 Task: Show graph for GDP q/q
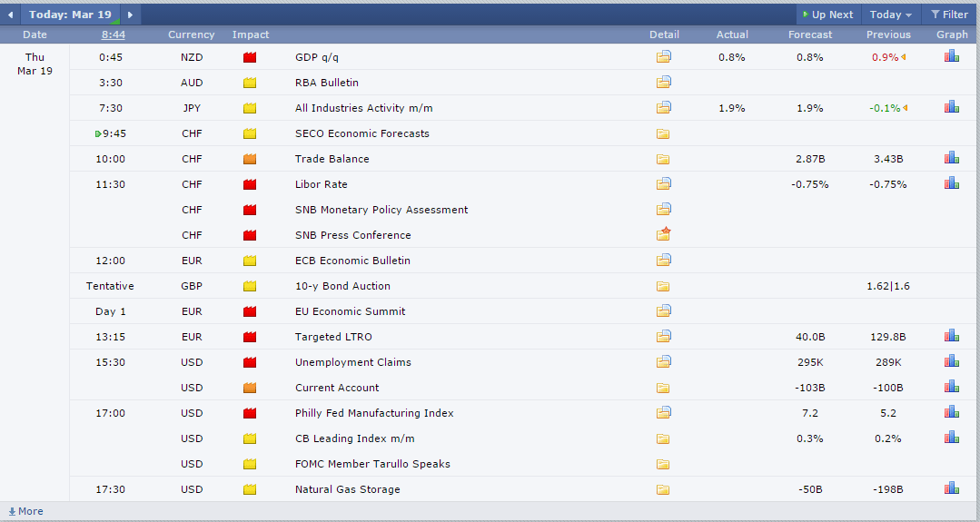[x=951, y=56]
